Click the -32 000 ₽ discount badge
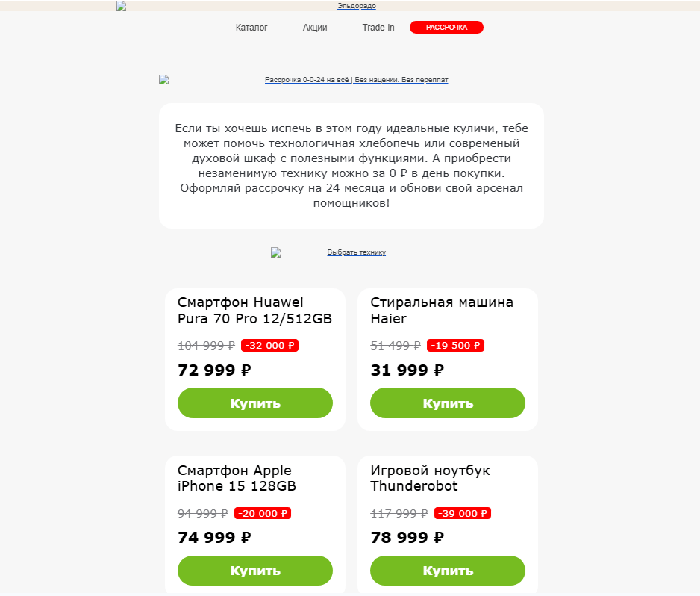The height and width of the screenshot is (596, 700). pos(269,345)
